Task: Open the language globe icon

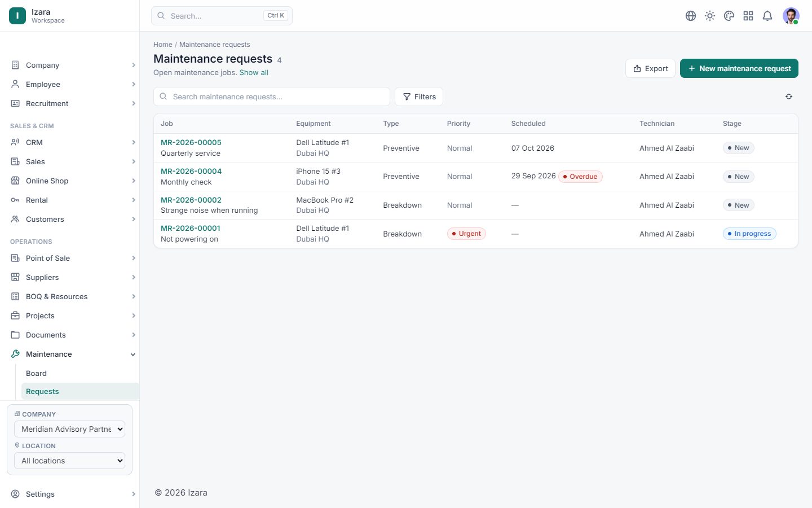Action: point(691,16)
